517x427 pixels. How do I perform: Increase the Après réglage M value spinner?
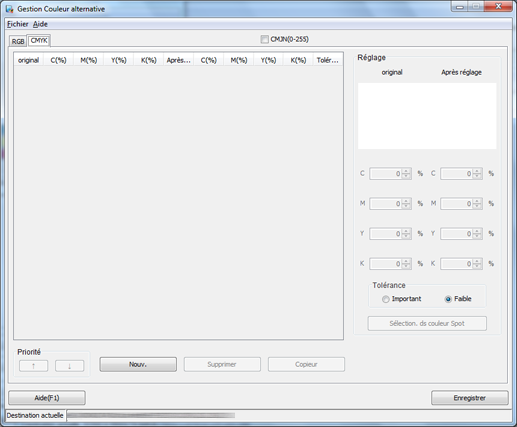pyautogui.click(x=477, y=201)
